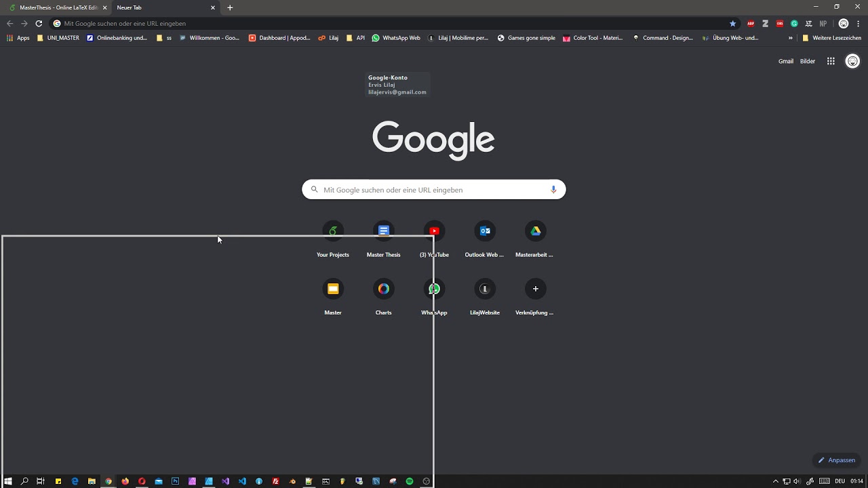Open the ss bookmark folder

click(164, 38)
